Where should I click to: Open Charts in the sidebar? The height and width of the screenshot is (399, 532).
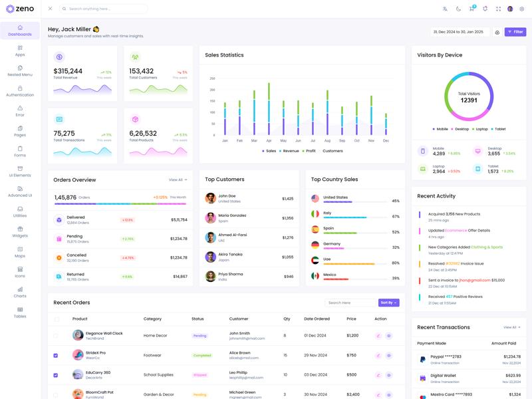click(x=20, y=292)
